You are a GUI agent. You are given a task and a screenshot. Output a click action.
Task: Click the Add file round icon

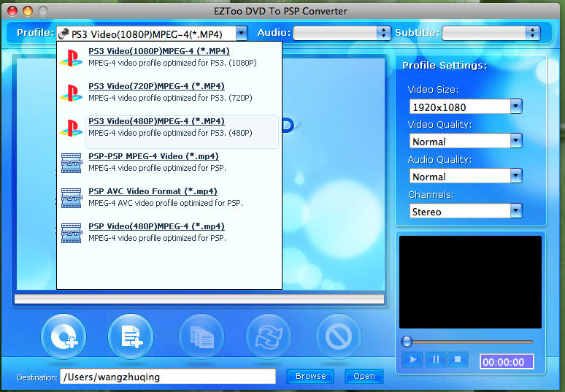pyautogui.click(x=131, y=337)
